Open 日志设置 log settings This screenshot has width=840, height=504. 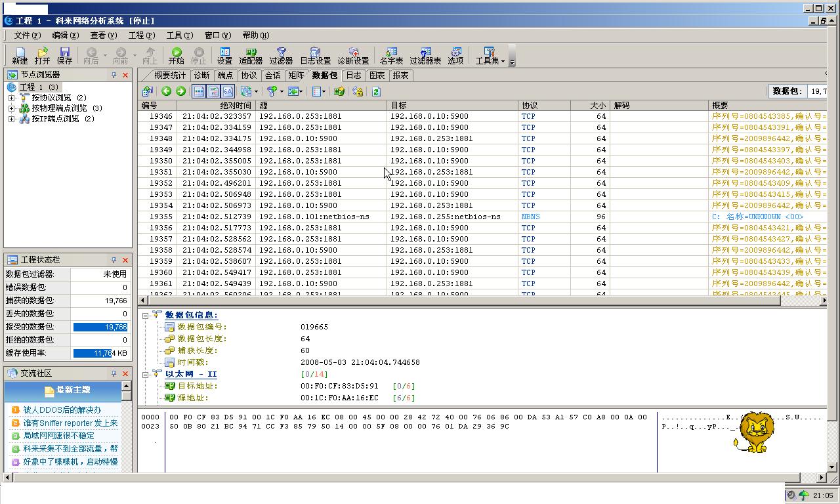pos(315,55)
